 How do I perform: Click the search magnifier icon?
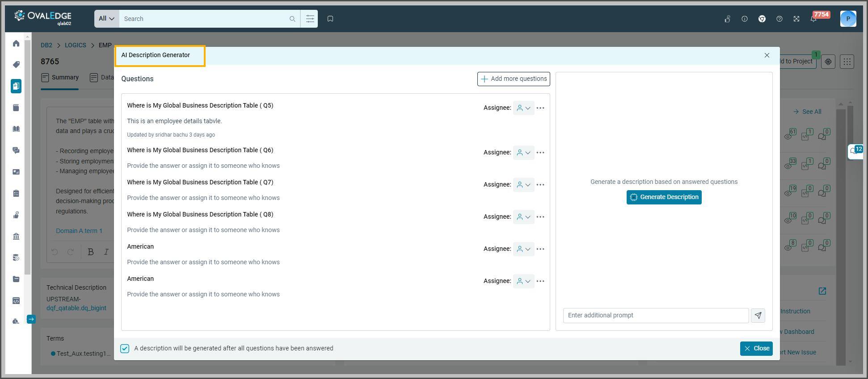[292, 19]
